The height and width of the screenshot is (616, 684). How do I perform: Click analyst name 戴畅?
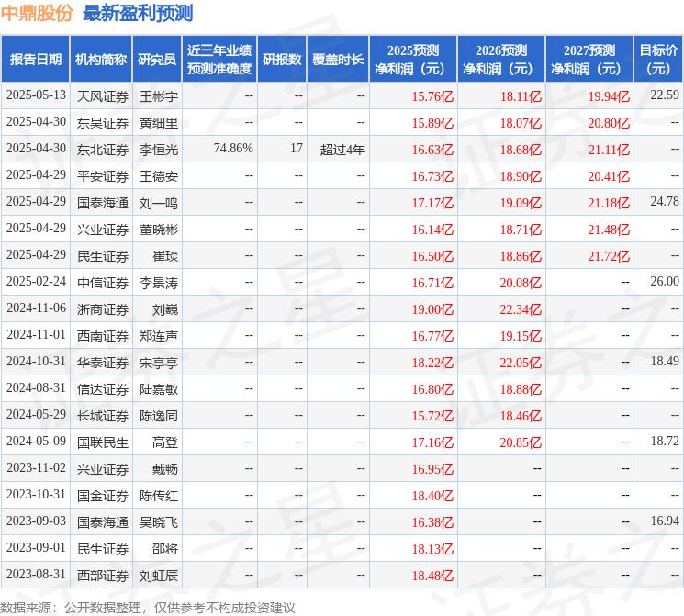coord(165,469)
